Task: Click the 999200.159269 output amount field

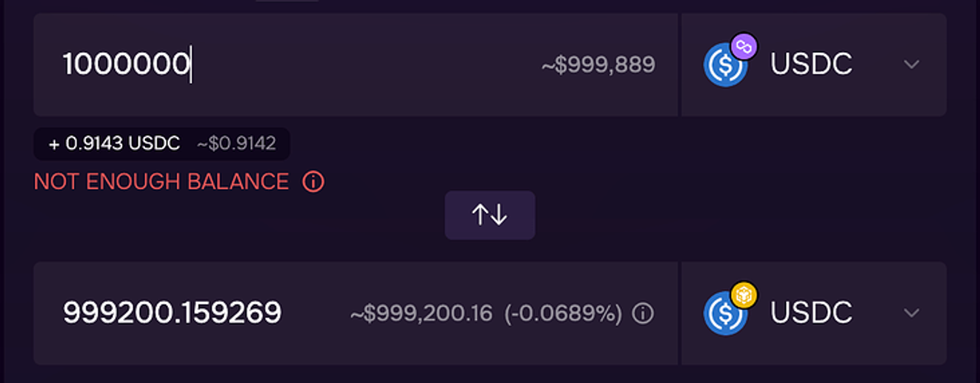Action: click(172, 313)
